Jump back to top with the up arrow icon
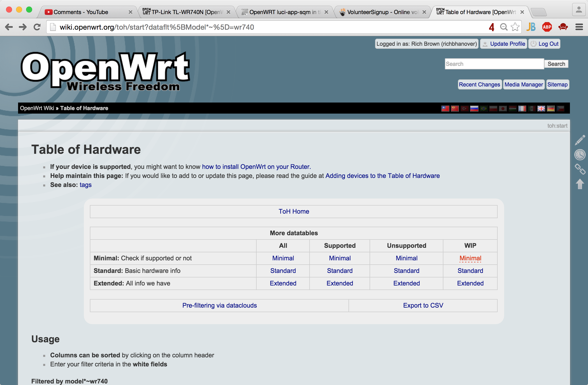The width and height of the screenshot is (588, 385). click(x=580, y=184)
